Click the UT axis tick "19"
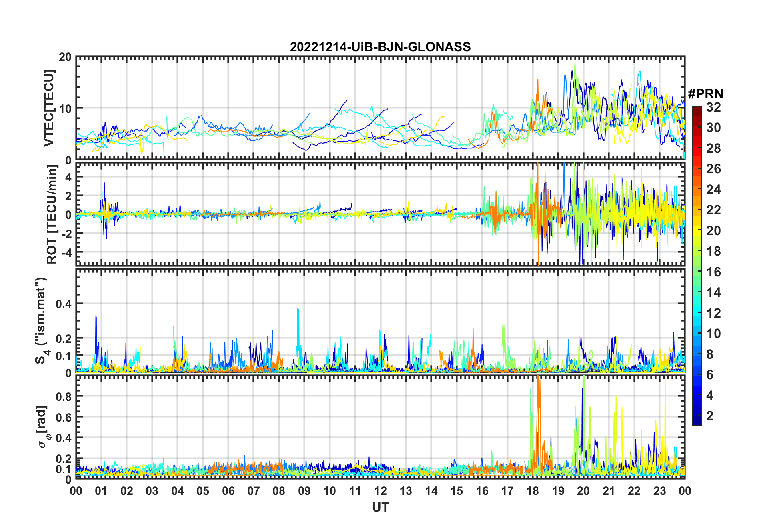The image size is (761, 532). tap(558, 491)
